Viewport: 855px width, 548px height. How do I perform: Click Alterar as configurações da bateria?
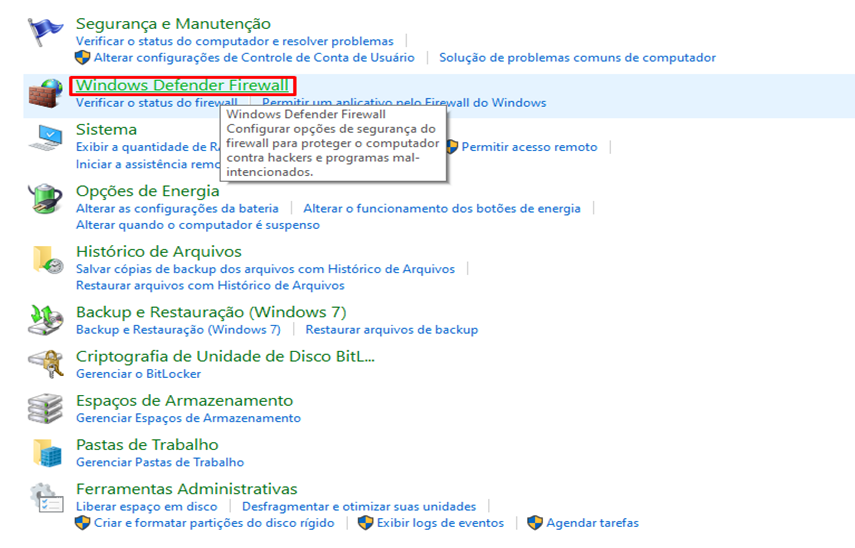[177, 208]
